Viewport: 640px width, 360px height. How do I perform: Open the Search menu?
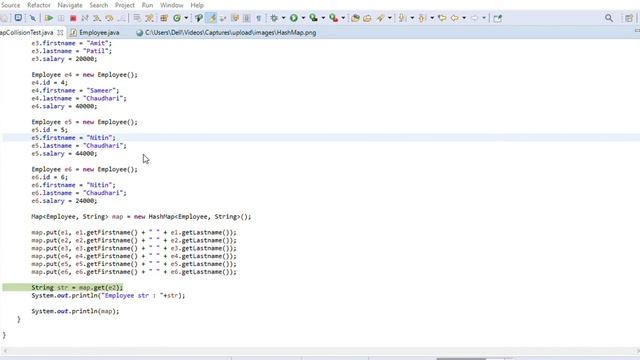point(99,5)
